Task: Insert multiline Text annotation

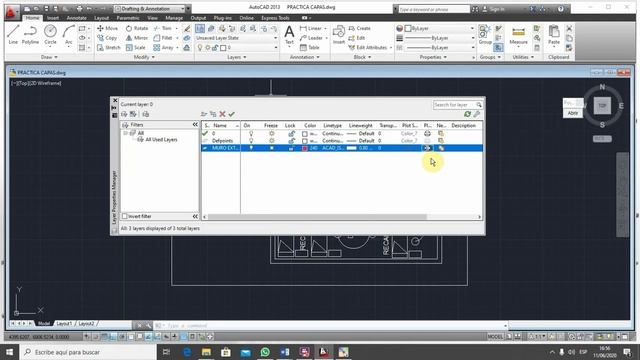Action: coord(289,35)
